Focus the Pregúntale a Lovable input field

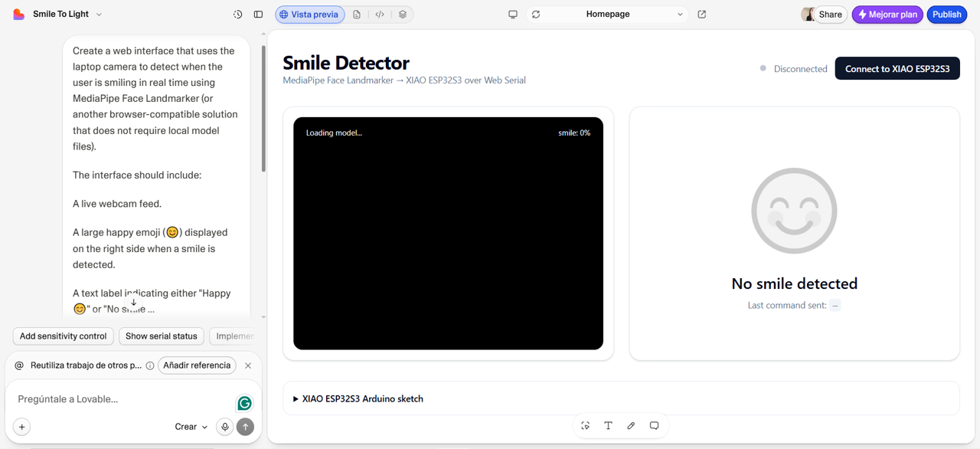coord(122,399)
